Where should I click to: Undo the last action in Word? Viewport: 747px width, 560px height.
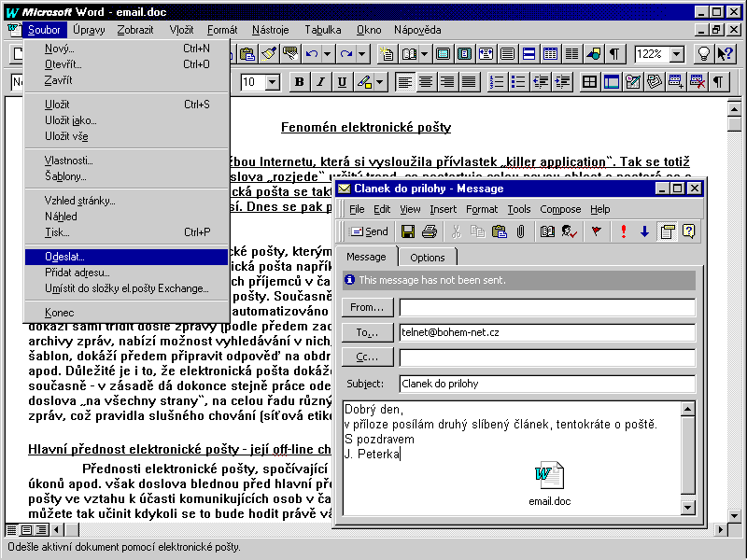tap(312, 54)
